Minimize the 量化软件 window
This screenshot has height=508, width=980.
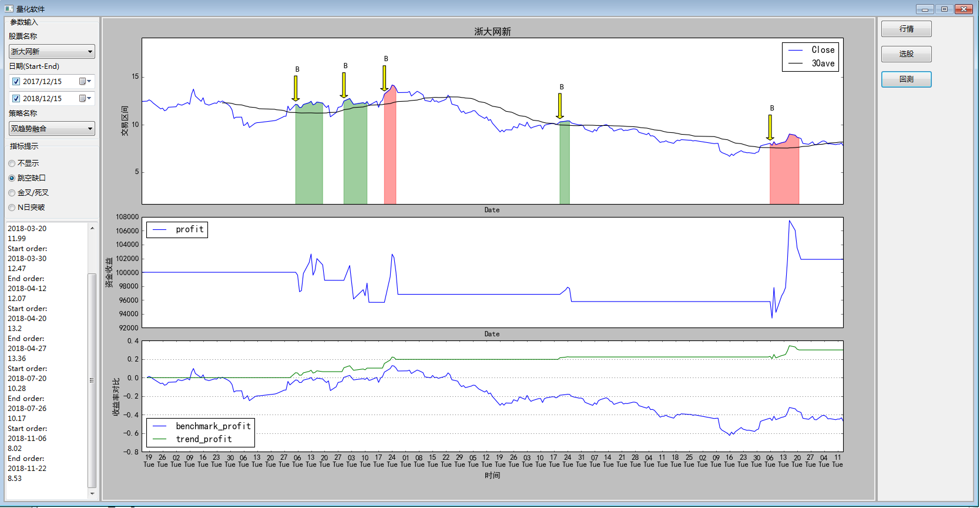tap(925, 9)
